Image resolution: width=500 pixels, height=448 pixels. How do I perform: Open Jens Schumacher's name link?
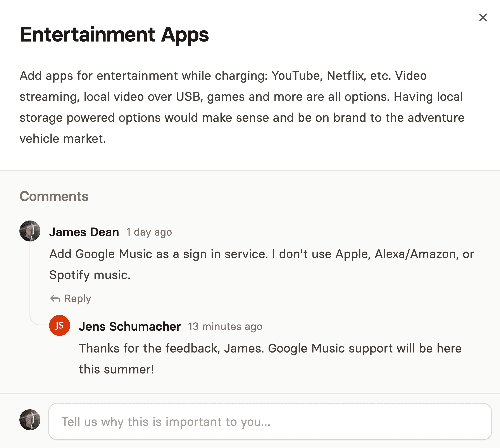point(130,327)
